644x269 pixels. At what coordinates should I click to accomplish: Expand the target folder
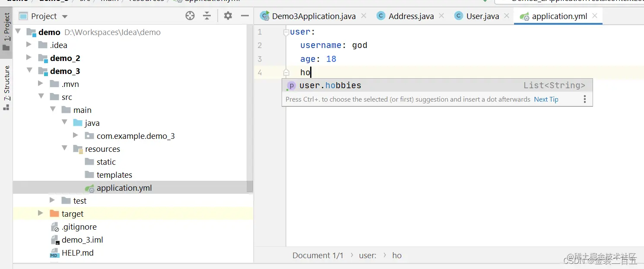[x=41, y=213]
